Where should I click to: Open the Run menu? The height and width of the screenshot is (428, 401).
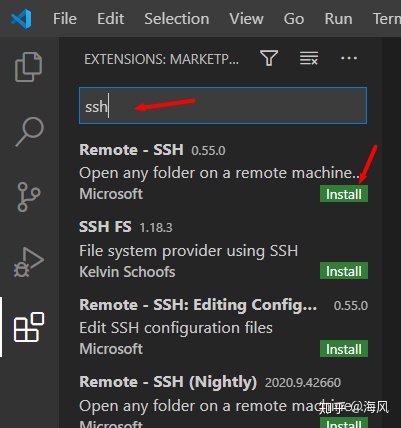(x=338, y=19)
